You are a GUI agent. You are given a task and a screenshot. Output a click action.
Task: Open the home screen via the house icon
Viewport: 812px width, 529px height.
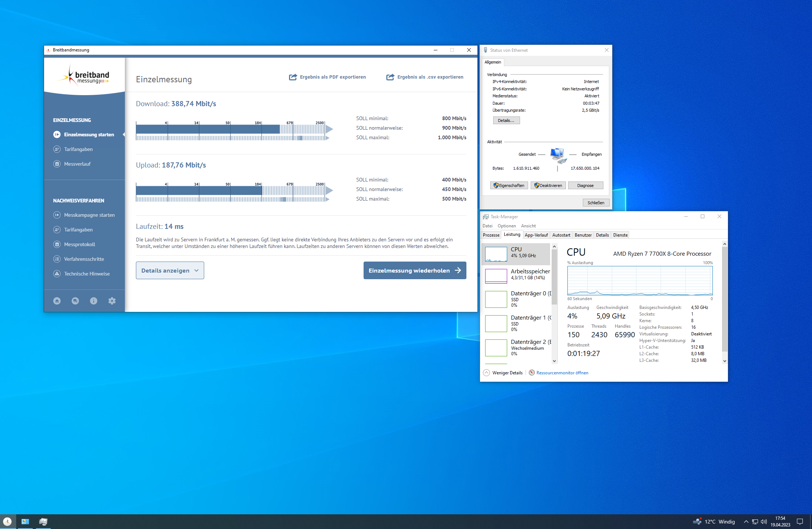click(57, 301)
